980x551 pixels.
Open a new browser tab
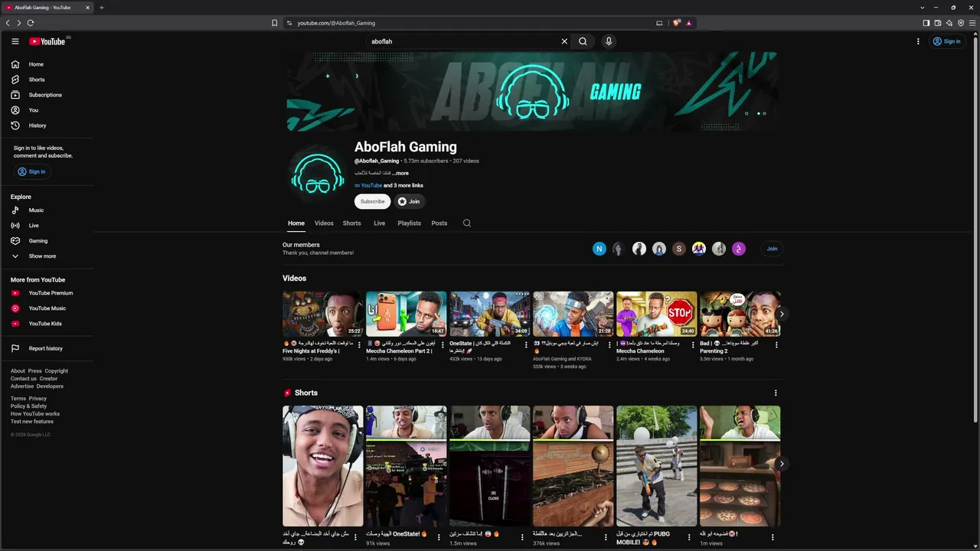pyautogui.click(x=102, y=8)
